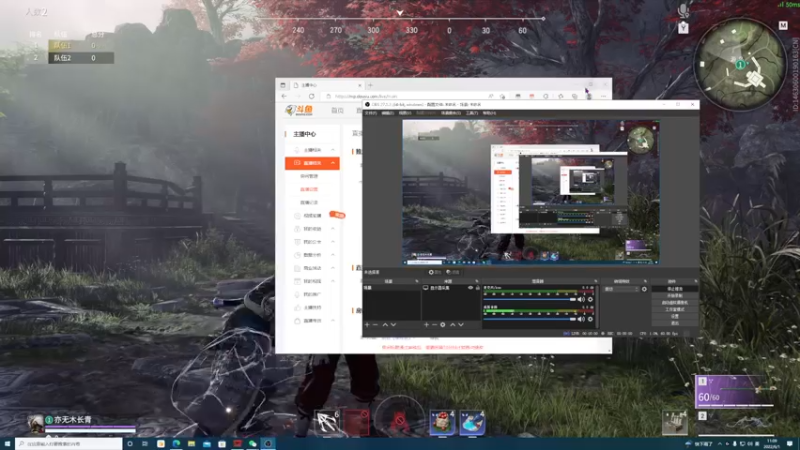Viewport: 800px width, 450px height.
Task: Move source up in OBS sources list
Action: (453, 324)
